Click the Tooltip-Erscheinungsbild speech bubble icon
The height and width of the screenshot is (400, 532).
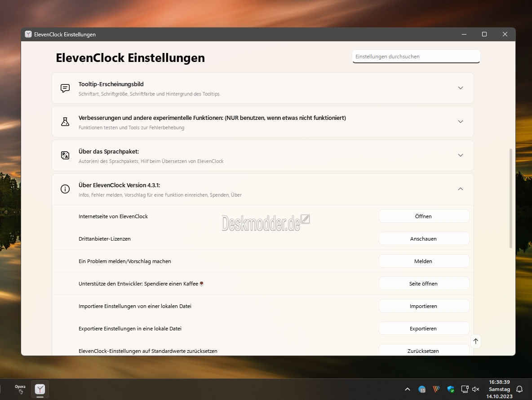coord(65,88)
